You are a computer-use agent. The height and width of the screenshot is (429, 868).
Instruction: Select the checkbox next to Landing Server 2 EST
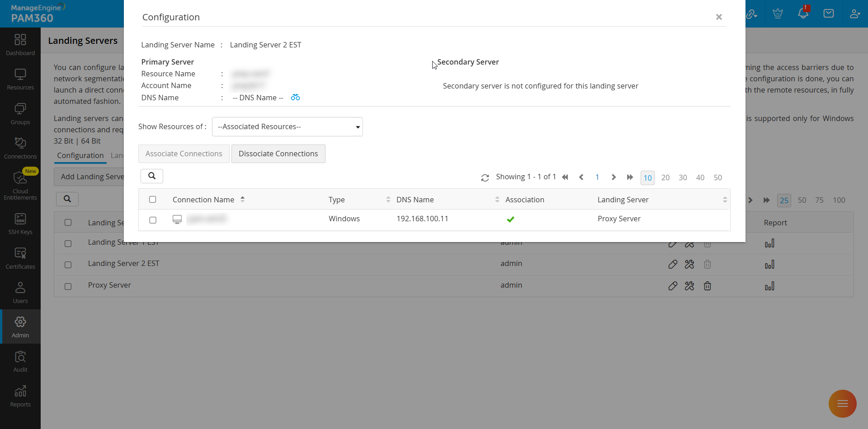click(68, 265)
